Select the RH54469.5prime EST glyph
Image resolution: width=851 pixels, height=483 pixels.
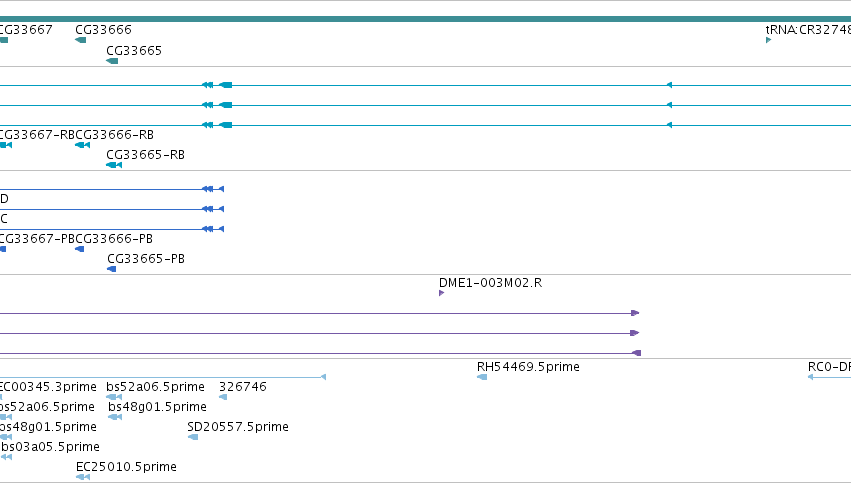[482, 377]
